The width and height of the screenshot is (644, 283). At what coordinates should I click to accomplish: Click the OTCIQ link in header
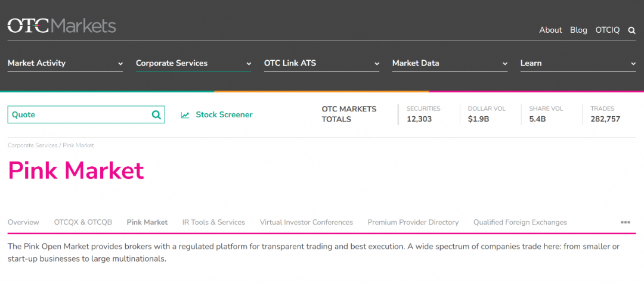pyautogui.click(x=608, y=30)
